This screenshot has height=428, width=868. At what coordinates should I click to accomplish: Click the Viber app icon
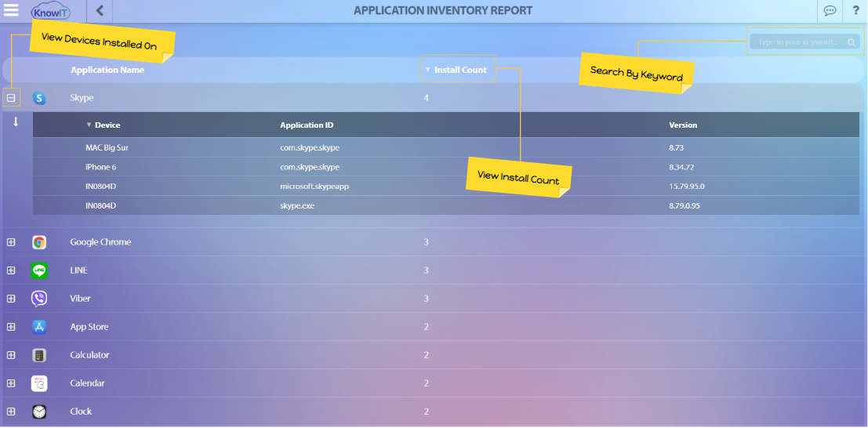(x=38, y=299)
